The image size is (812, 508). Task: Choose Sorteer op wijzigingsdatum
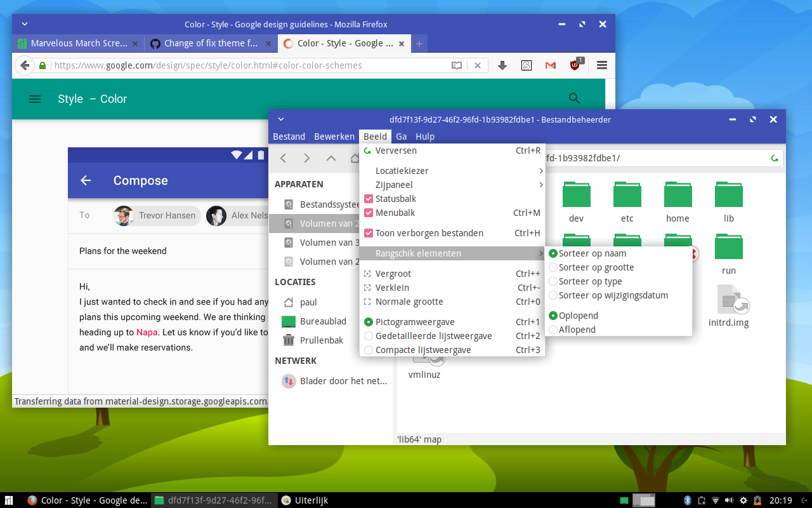(x=619, y=295)
